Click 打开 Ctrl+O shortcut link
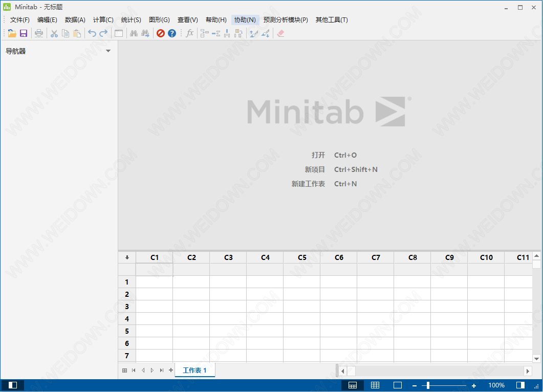The image size is (543, 392). [334, 155]
